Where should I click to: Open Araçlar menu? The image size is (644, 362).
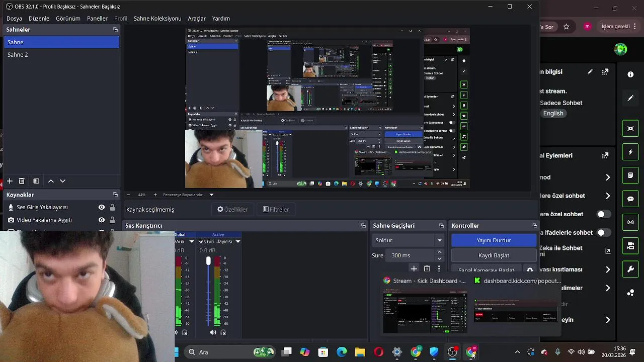[x=197, y=19]
